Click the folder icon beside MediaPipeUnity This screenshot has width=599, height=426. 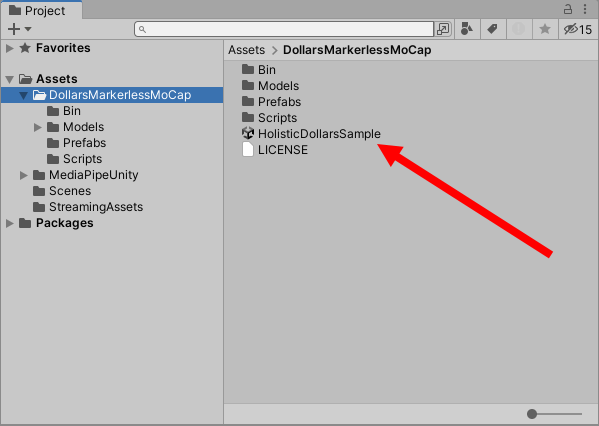coord(39,175)
